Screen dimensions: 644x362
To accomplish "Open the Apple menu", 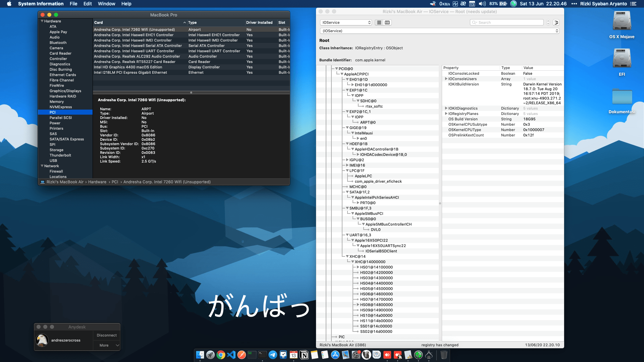I will [x=9, y=4].
